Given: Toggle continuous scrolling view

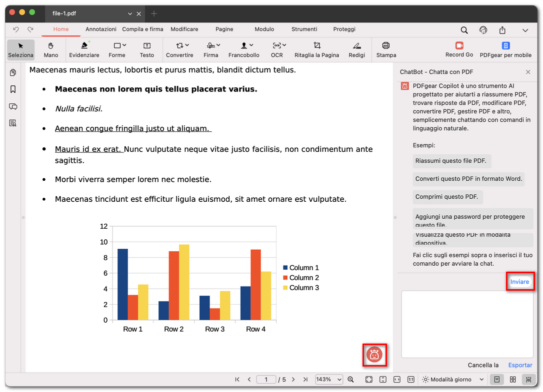Looking at the screenshot, I should tap(527, 380).
